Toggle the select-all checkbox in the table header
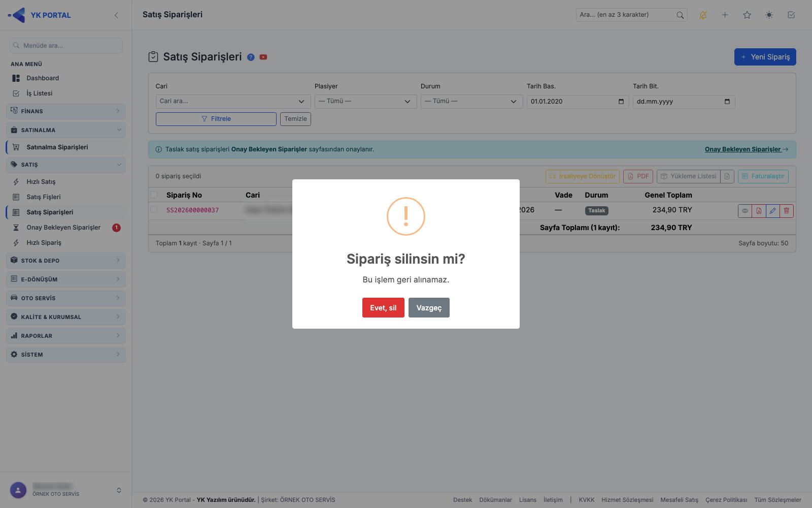Screen dimensions: 812x508 pyautogui.click(x=154, y=195)
